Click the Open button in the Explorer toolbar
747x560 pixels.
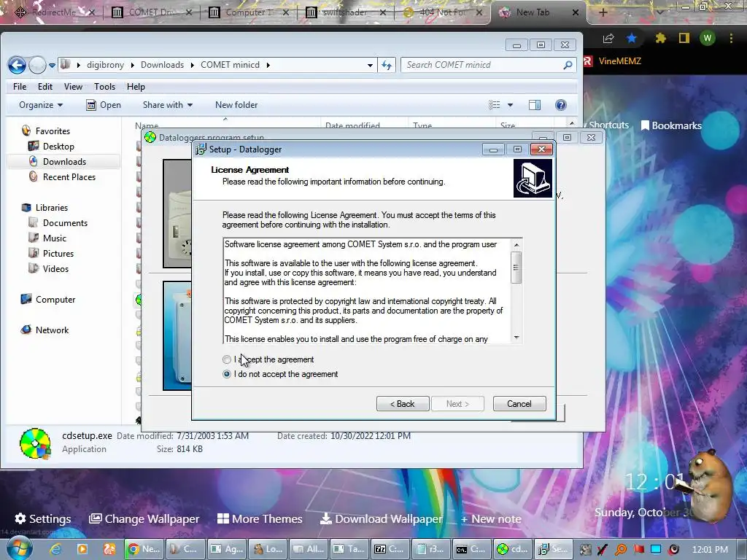(104, 105)
